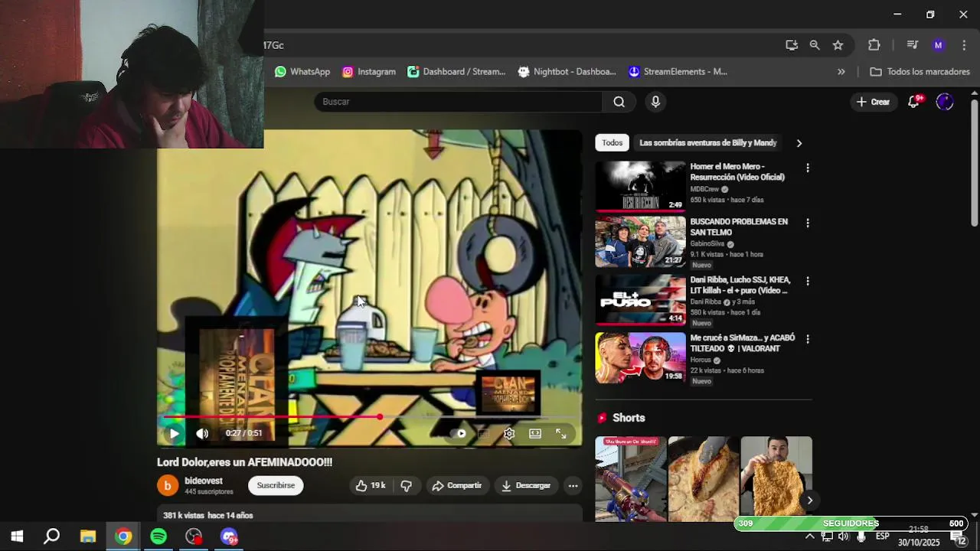980x551 pixels.
Task: Play the paused video
Action: click(174, 433)
